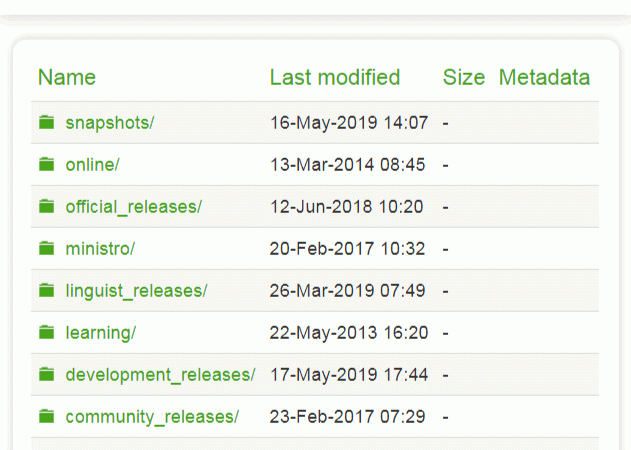Screen dimensions: 631x450
Task: Open the snapshots/ directory link
Action: click(x=110, y=123)
